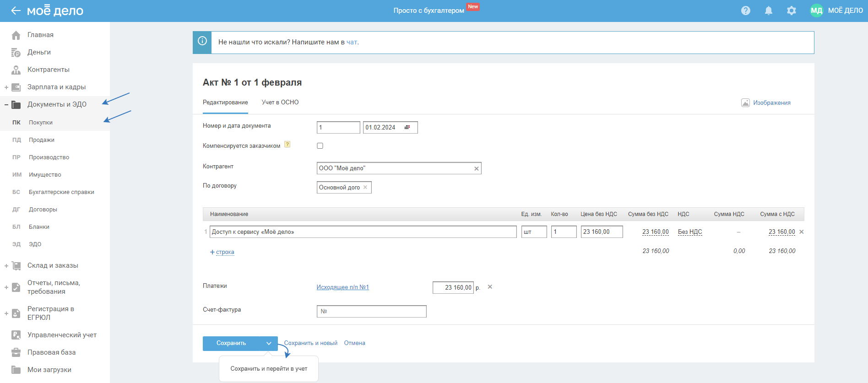Click the Цена без НДС price field
The height and width of the screenshot is (383, 868).
pyautogui.click(x=602, y=232)
